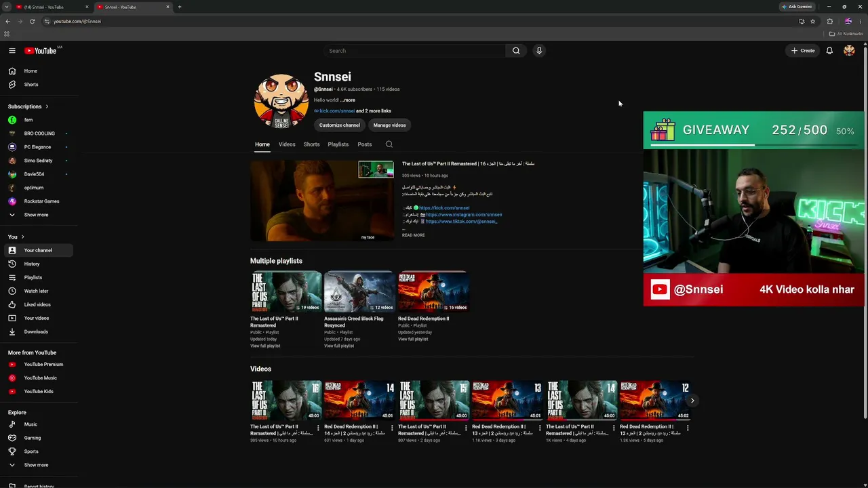Click the Customize channel button

[340, 125]
